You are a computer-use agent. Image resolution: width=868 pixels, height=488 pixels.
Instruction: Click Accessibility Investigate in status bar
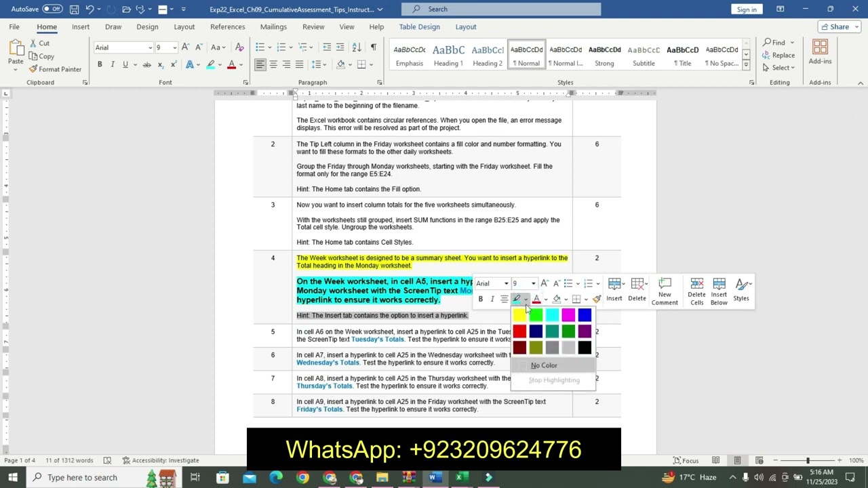click(x=161, y=461)
